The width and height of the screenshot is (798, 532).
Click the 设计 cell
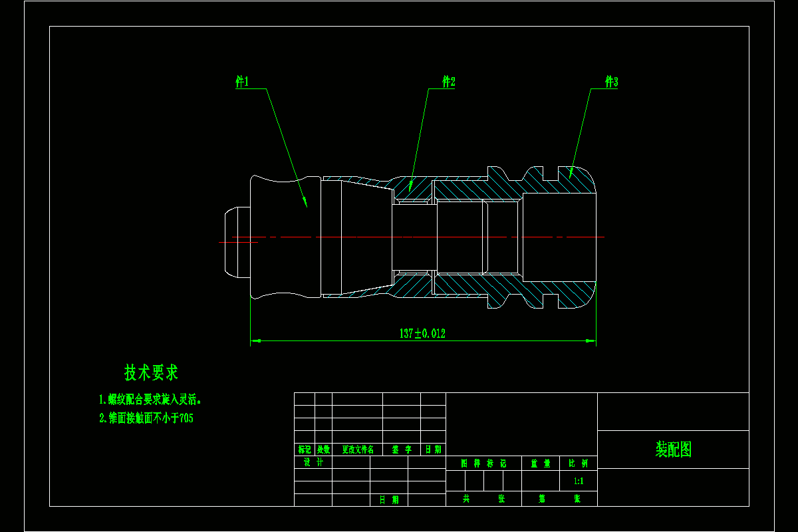click(x=313, y=462)
